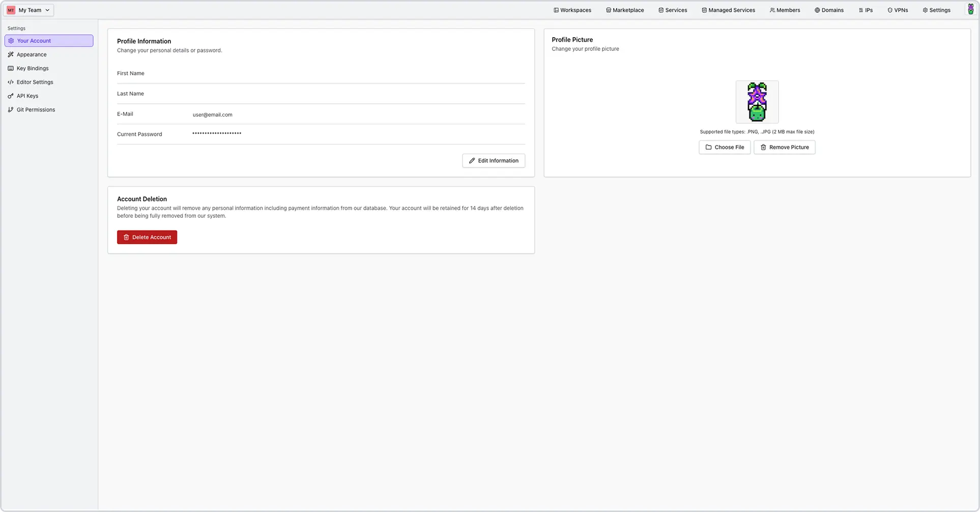Open Key Bindings settings
This screenshot has height=512, width=980.
(32, 68)
